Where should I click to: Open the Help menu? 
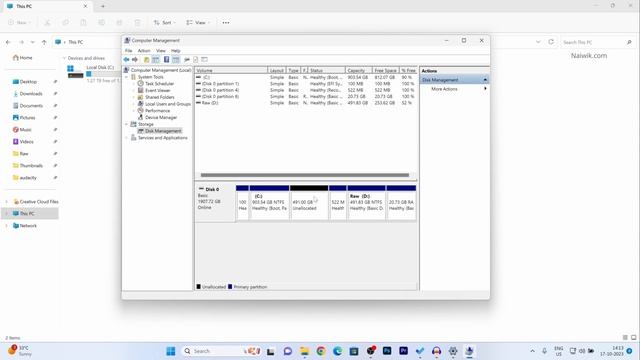[x=176, y=51]
